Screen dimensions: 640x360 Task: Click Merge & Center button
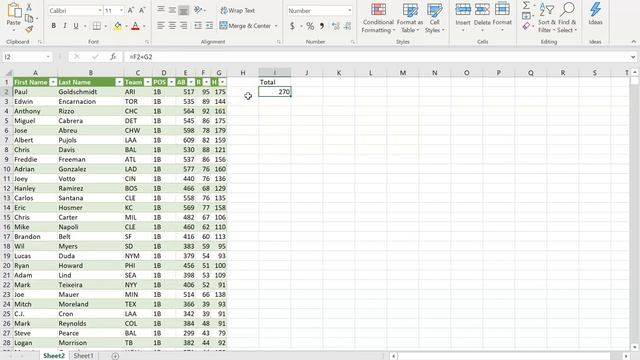coord(245,26)
